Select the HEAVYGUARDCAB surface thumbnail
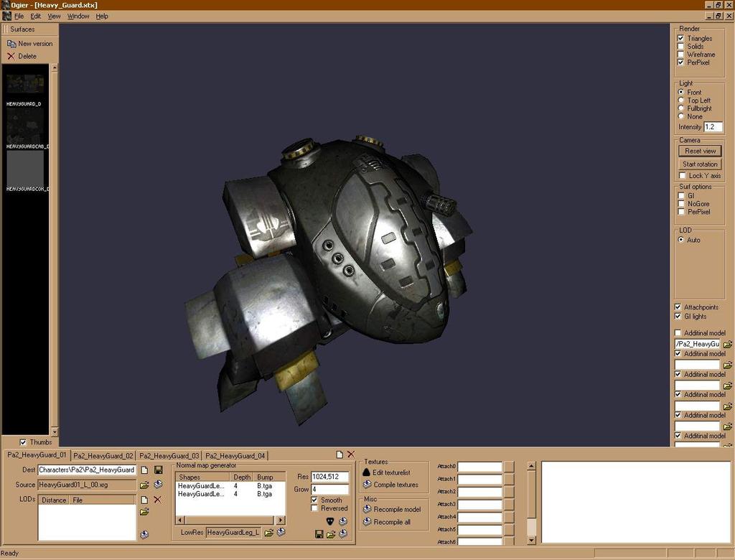This screenshot has width=735, height=560. 25,126
